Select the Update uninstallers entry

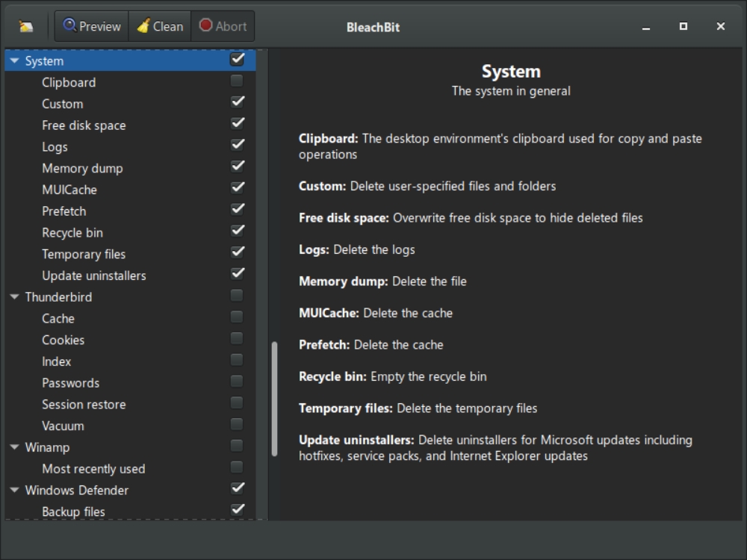tap(94, 276)
